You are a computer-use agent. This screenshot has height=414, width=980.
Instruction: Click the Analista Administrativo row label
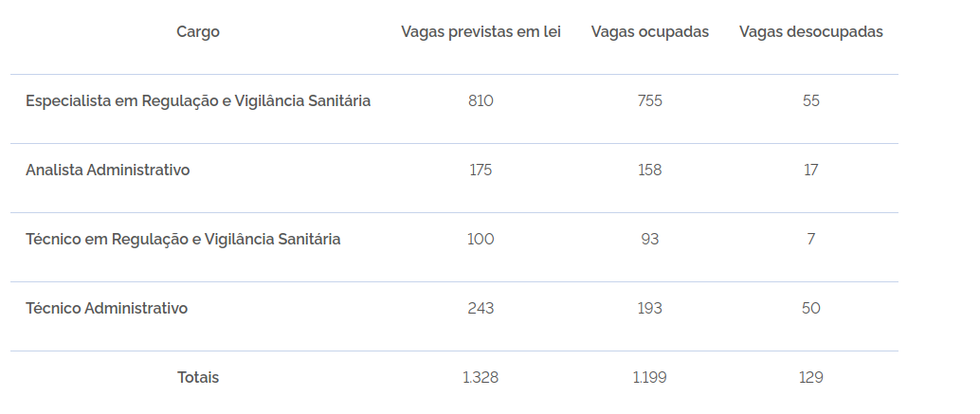click(107, 170)
